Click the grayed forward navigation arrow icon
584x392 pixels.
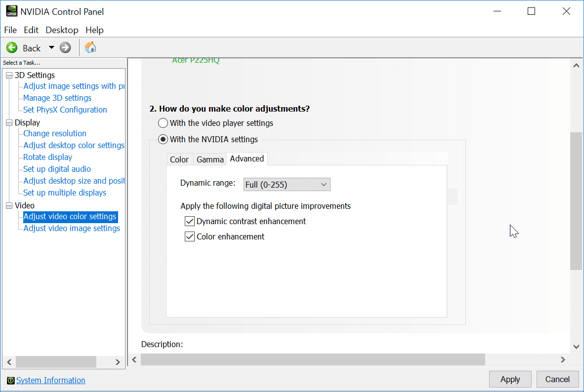pyautogui.click(x=65, y=47)
